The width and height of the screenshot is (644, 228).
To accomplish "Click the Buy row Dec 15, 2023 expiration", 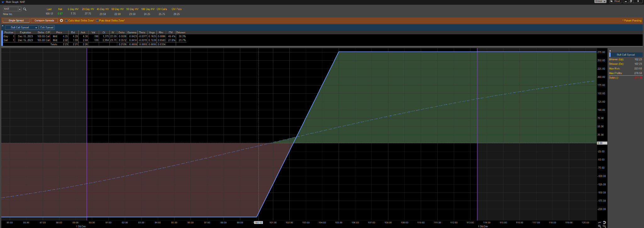I will (25, 36).
